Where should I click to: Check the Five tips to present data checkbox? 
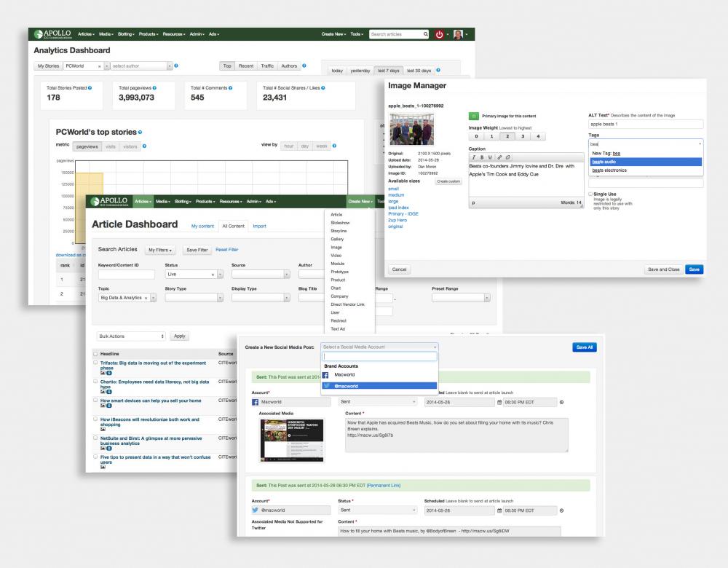tap(95, 457)
